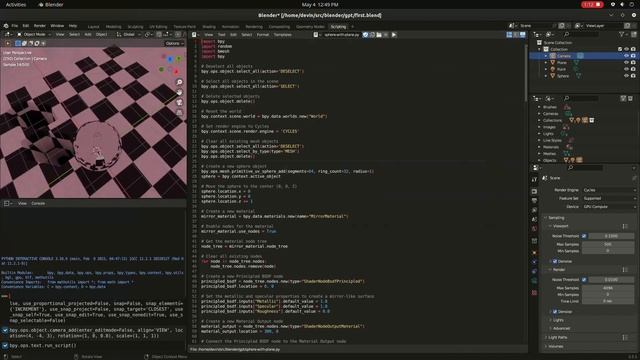Click the navigation gizmo axes in viewport
640x360 pixels.
pyautogui.click(x=170, y=64)
